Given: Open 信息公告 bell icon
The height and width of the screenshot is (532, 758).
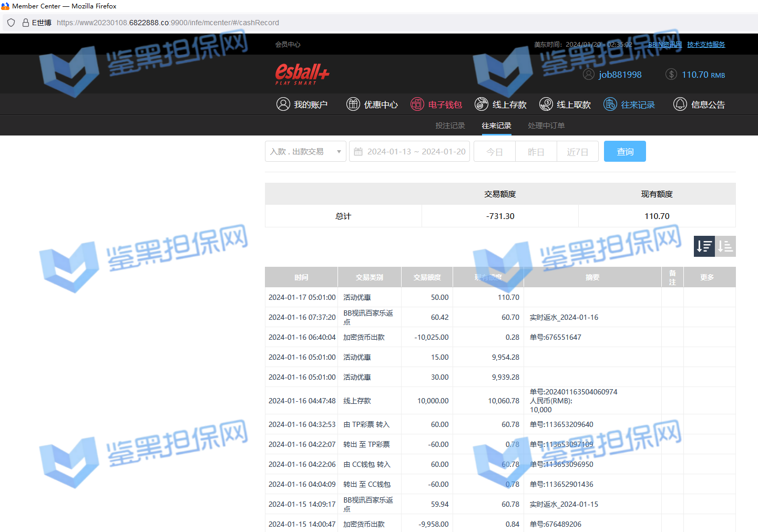Looking at the screenshot, I should click(x=680, y=105).
